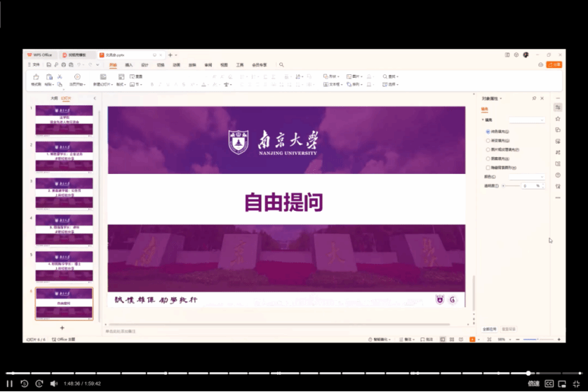Select slide 3 thumbnail in slide panel
The height and width of the screenshot is (392, 588).
click(64, 192)
